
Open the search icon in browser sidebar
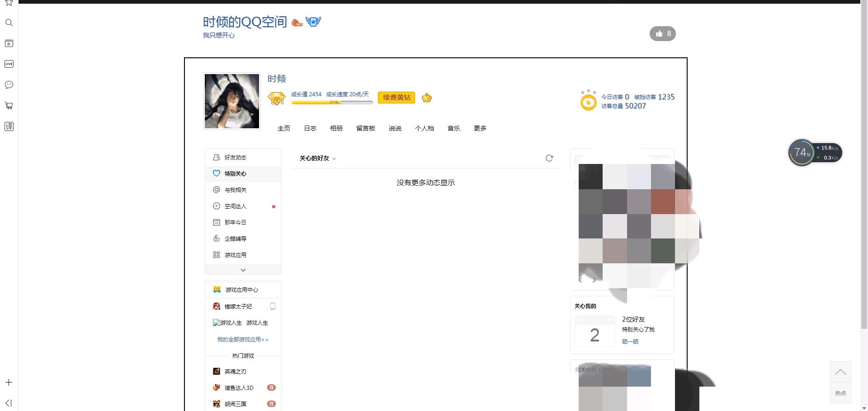pos(9,23)
